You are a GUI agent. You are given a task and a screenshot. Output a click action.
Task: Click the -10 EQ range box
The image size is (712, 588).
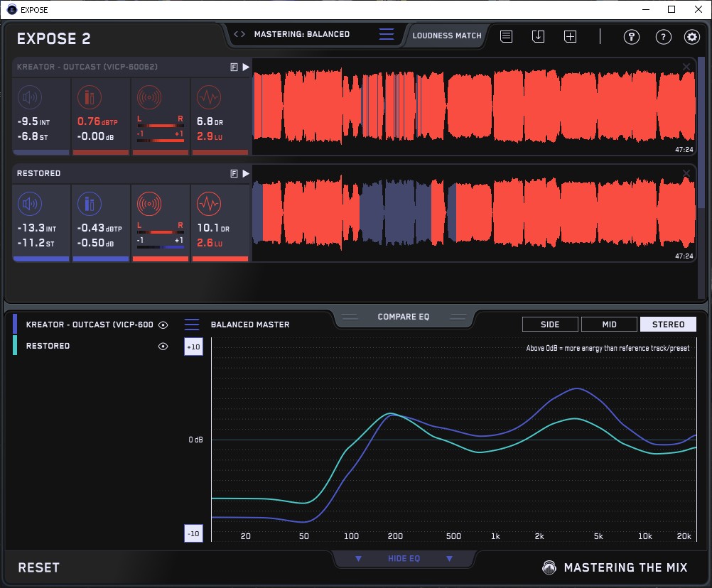[193, 534]
